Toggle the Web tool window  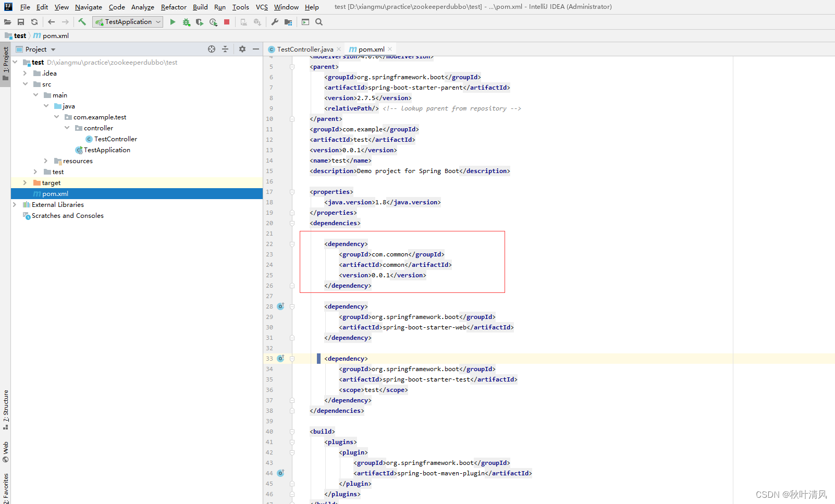click(6, 452)
